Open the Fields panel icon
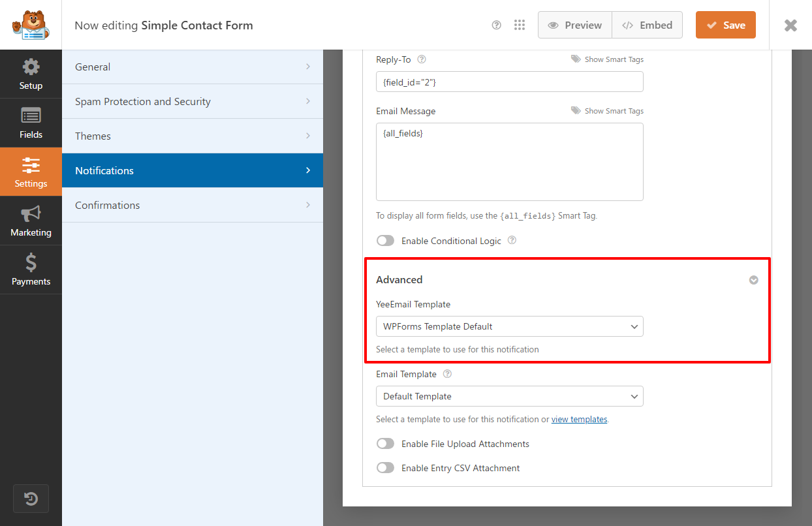 coord(31,123)
